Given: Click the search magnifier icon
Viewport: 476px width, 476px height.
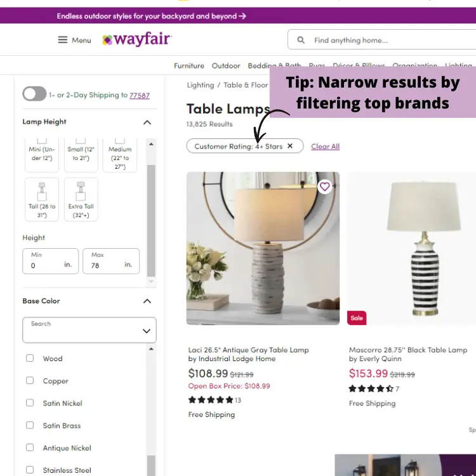Looking at the screenshot, I should [x=301, y=40].
